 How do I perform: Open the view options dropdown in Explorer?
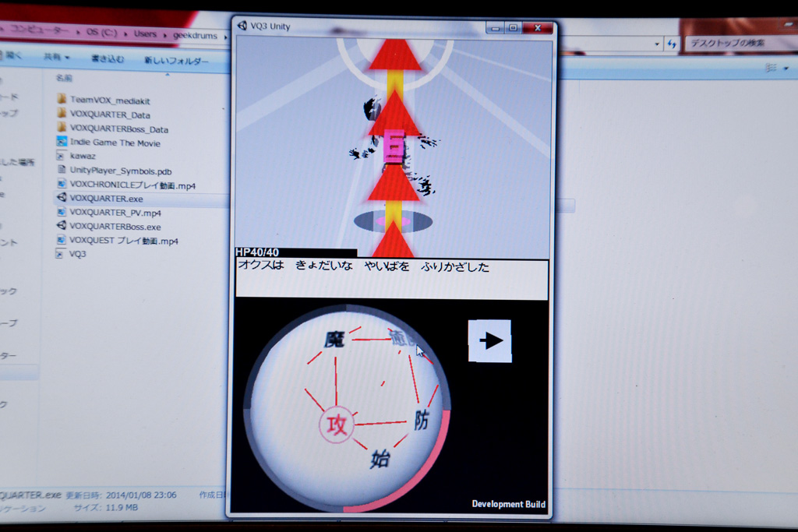click(x=786, y=68)
